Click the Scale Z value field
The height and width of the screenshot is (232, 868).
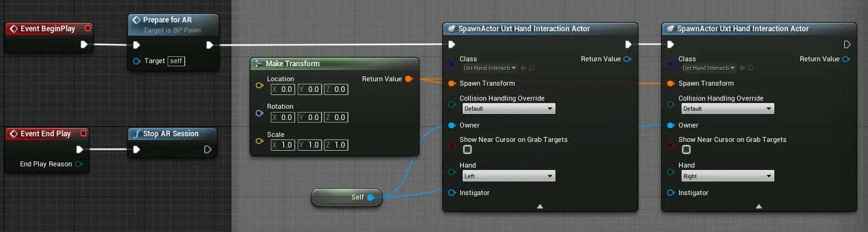coord(336,145)
